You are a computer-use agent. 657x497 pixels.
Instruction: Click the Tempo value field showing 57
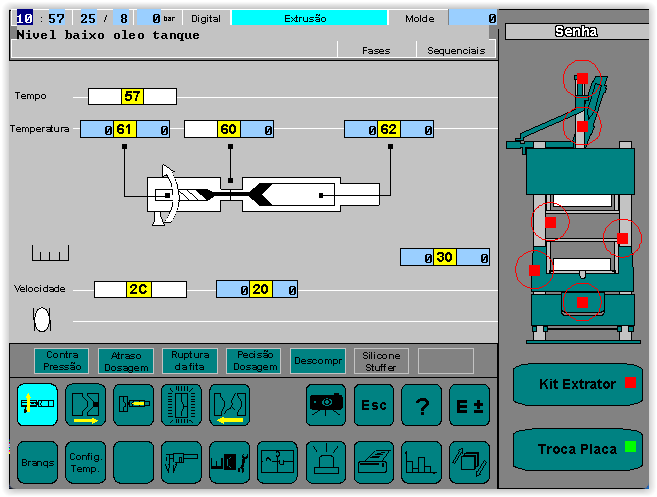[132, 97]
